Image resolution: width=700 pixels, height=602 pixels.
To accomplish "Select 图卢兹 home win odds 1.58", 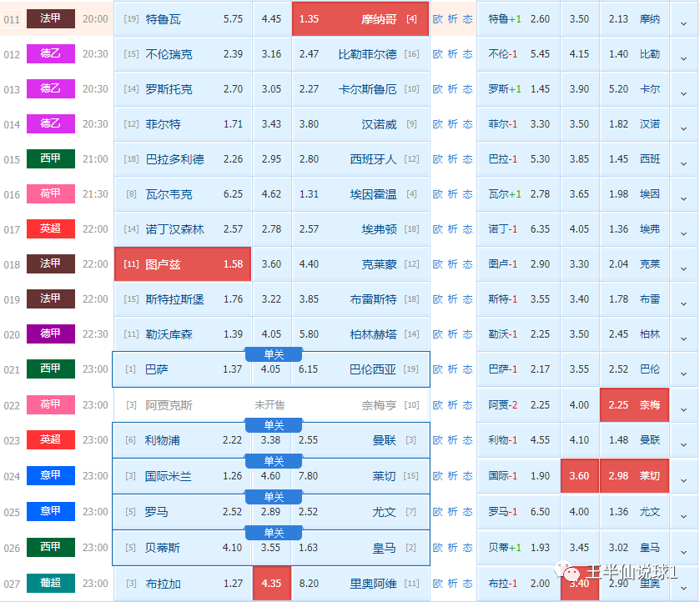I will (x=183, y=264).
